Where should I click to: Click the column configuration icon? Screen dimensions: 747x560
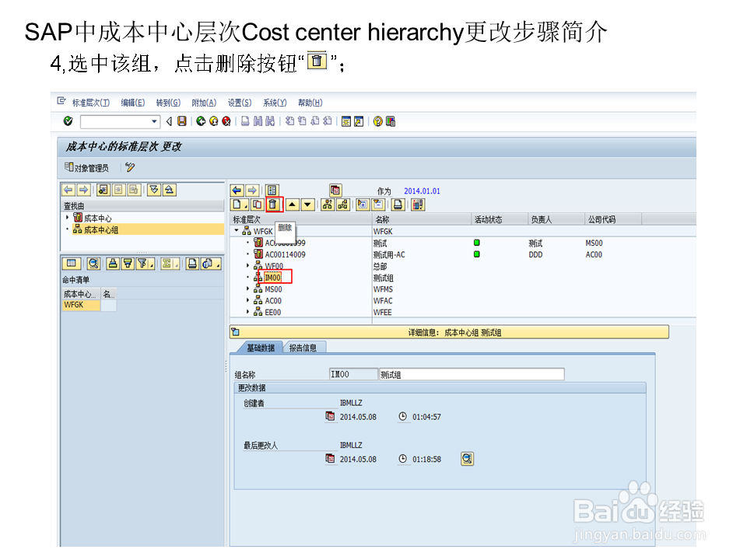[418, 205]
